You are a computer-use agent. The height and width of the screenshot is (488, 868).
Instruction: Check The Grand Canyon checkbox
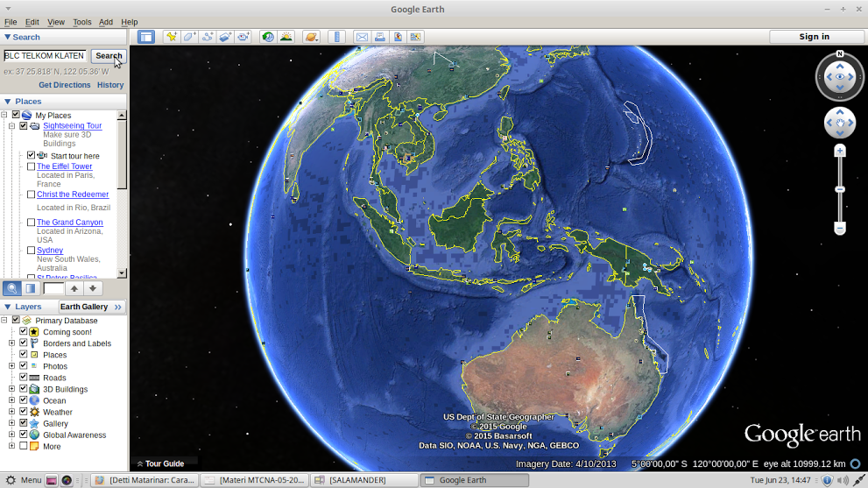click(x=31, y=223)
